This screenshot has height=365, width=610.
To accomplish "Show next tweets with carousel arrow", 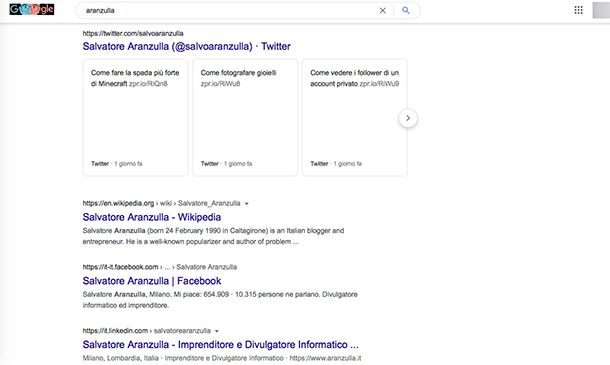I will [x=408, y=118].
